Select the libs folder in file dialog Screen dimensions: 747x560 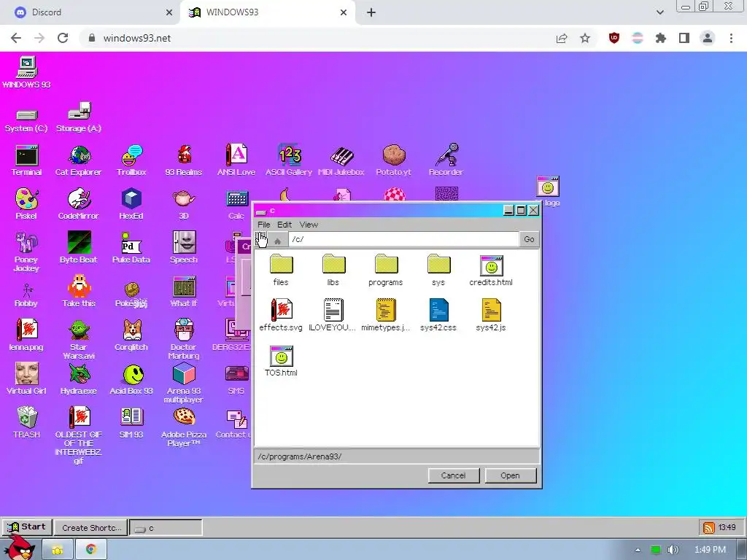[x=333, y=270]
